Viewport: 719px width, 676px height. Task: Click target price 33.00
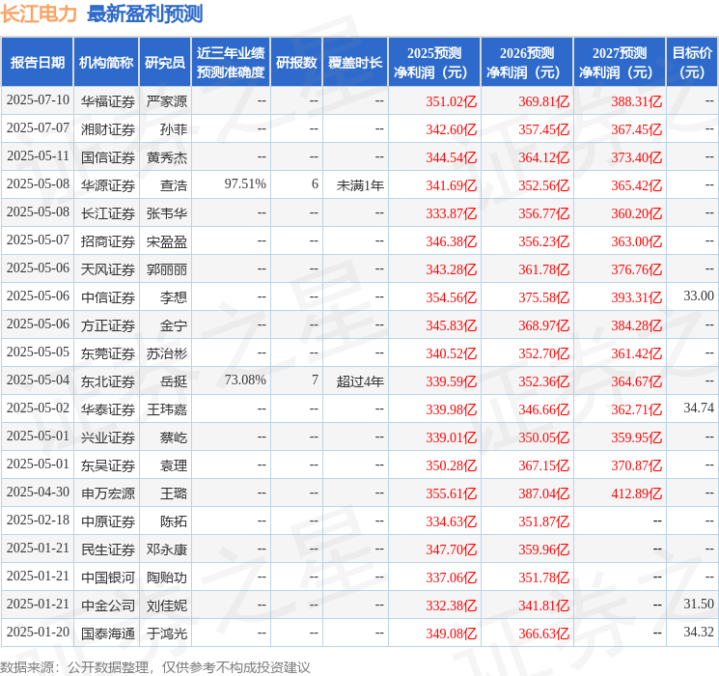pyautogui.click(x=699, y=296)
